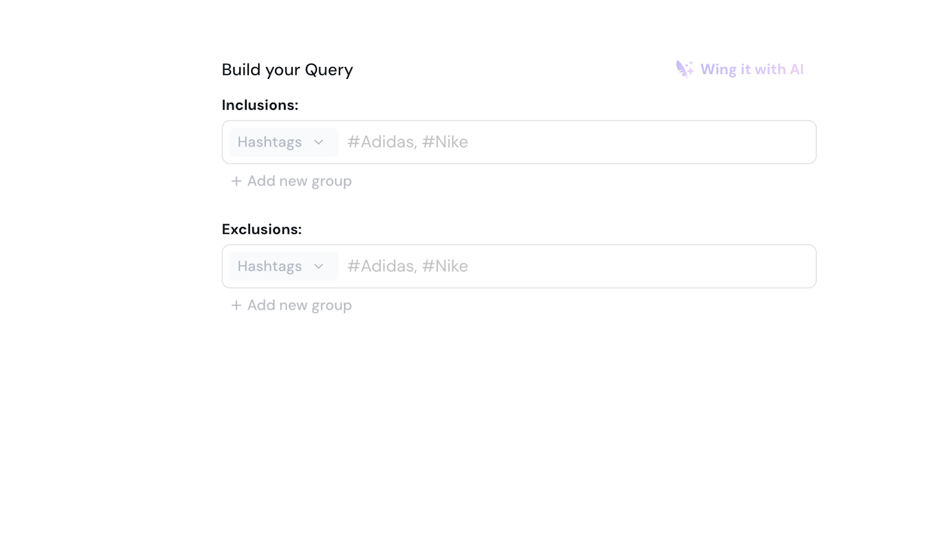Viewport: 950px width, 560px height.
Task: Click the plus icon below Inclusions
Action: (236, 181)
